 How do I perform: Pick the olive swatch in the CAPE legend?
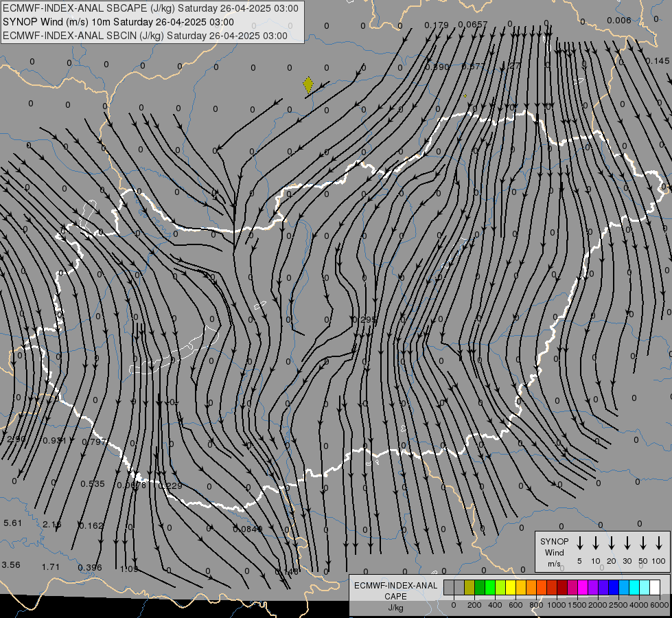tap(470, 587)
